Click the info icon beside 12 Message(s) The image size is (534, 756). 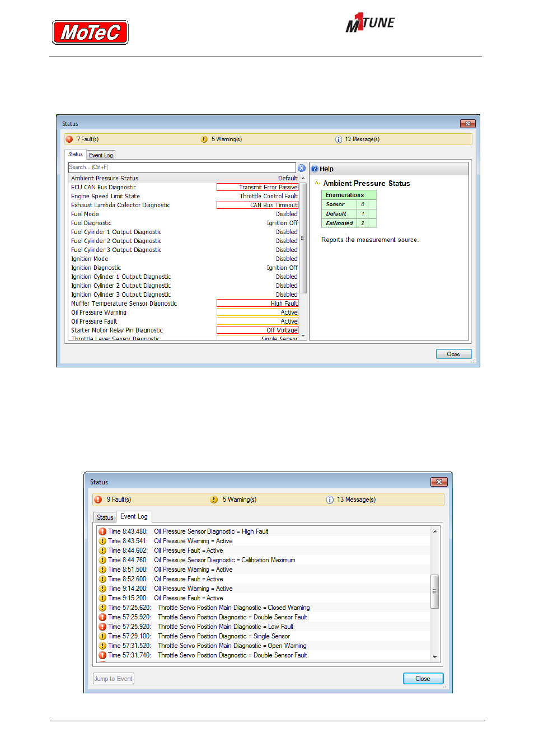(x=339, y=139)
